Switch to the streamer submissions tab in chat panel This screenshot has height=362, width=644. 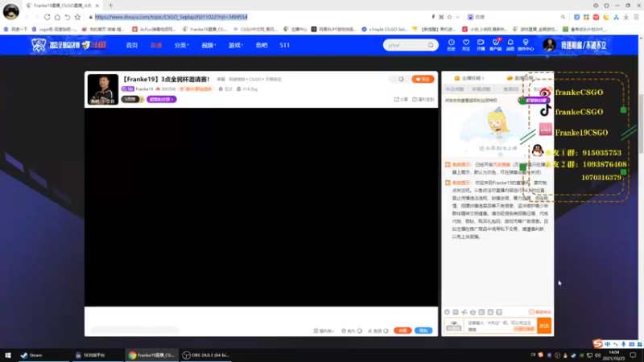pos(469,78)
